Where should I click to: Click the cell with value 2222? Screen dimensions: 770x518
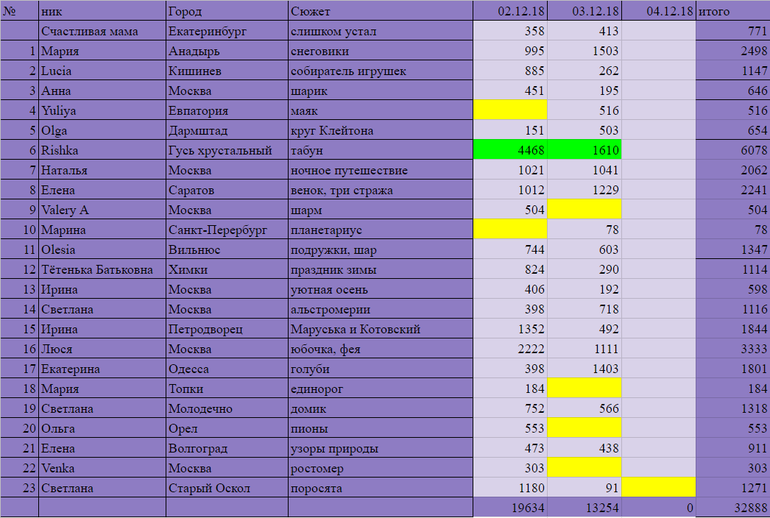click(x=509, y=349)
